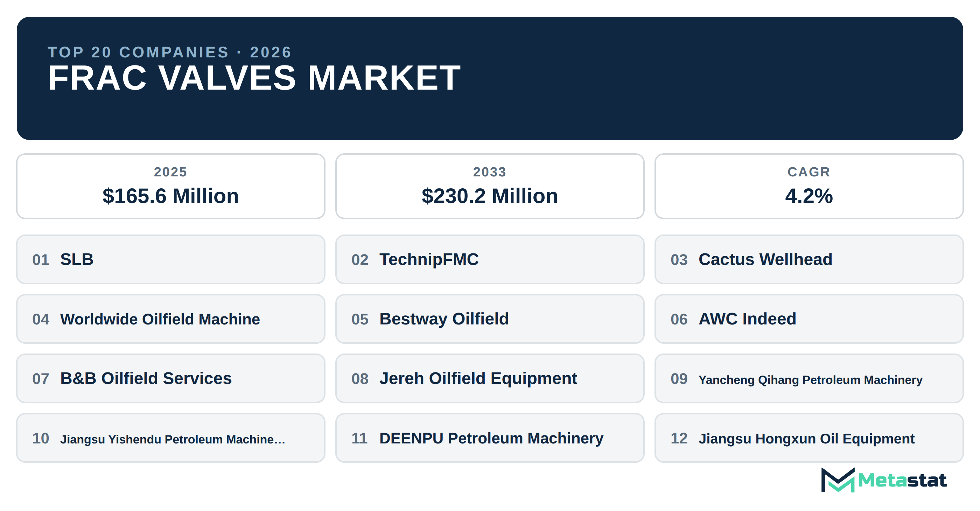Select the 07 B&B Oilfield Services card
This screenshot has height=511, width=980.
tap(171, 379)
